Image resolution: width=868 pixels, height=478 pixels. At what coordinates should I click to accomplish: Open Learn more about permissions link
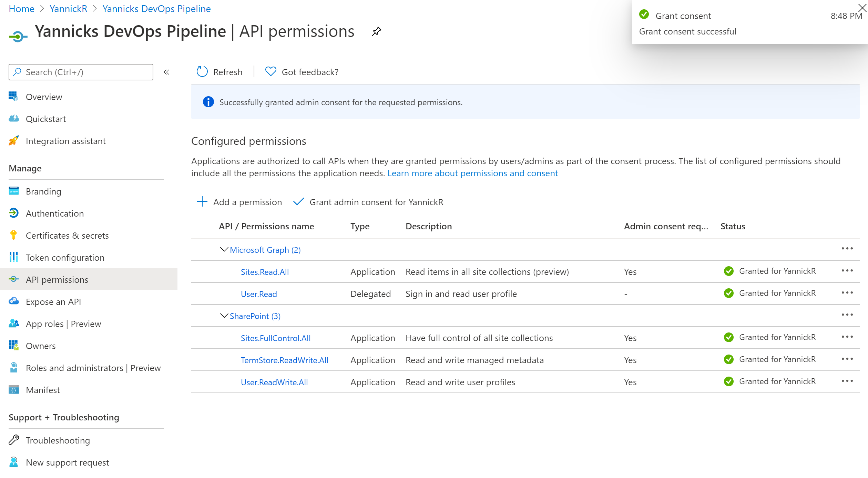click(472, 173)
